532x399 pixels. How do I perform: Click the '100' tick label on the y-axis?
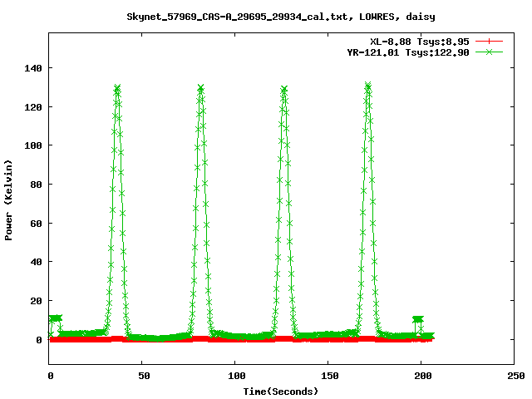tap(33, 145)
